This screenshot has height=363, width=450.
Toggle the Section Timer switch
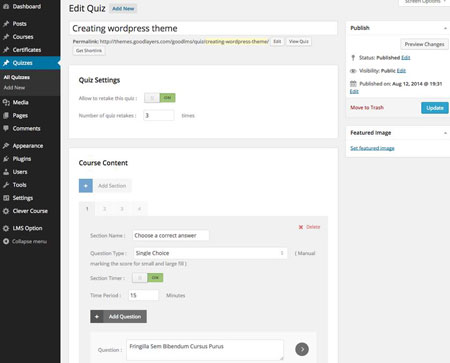(x=148, y=278)
